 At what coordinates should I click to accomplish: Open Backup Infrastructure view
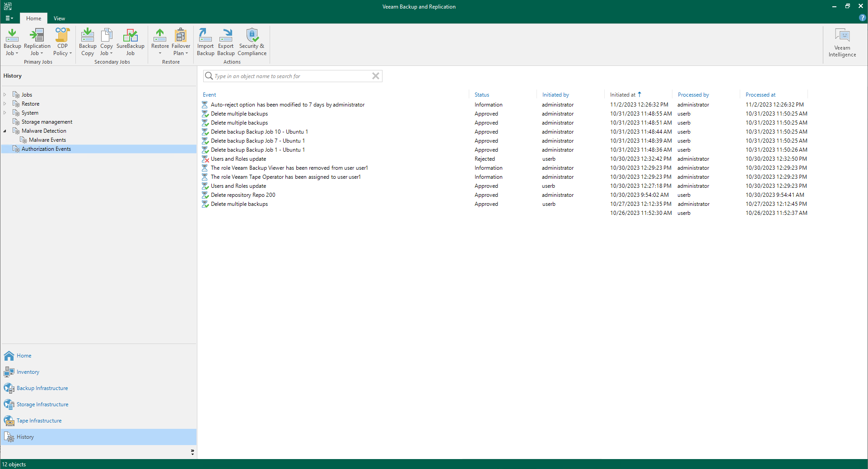point(98,388)
